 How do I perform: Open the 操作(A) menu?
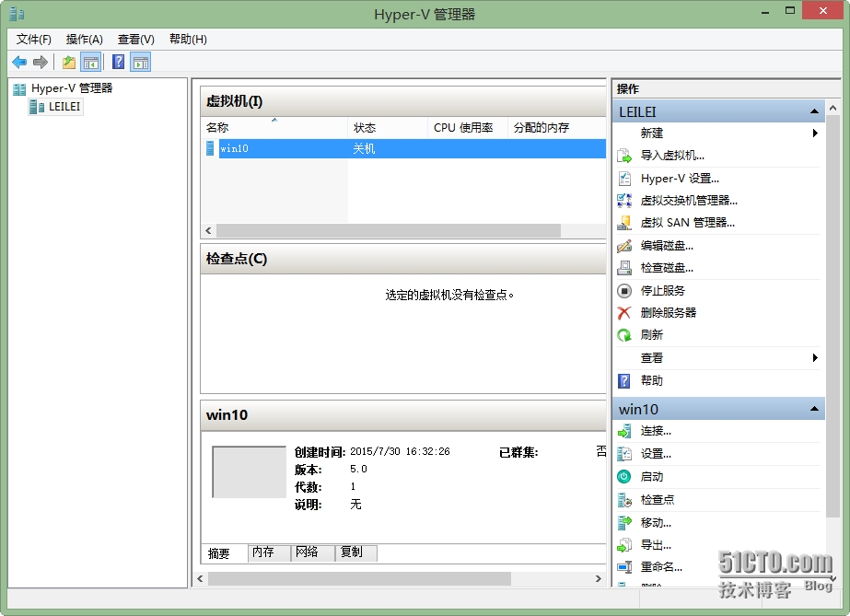point(85,39)
